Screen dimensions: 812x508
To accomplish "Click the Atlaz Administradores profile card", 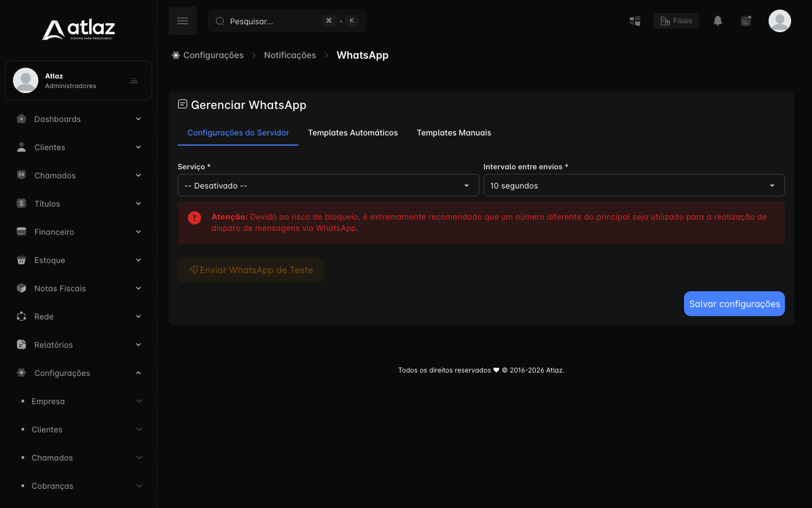I will (x=78, y=81).
